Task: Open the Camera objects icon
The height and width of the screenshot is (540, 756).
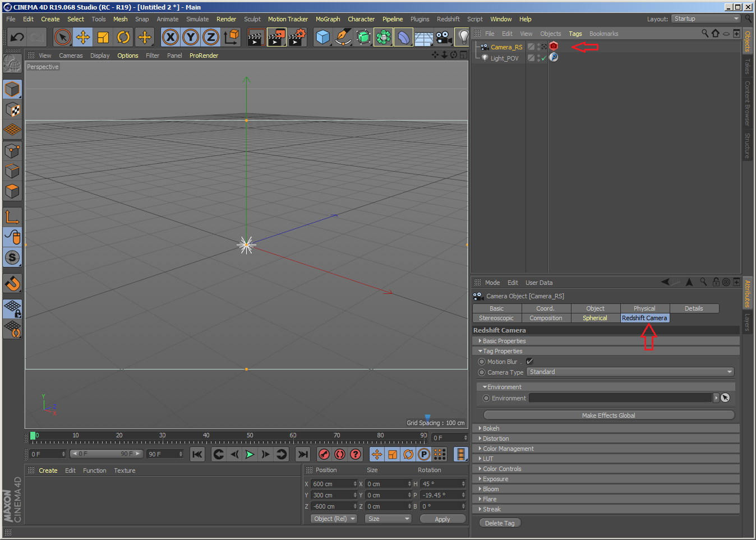Action: point(444,38)
